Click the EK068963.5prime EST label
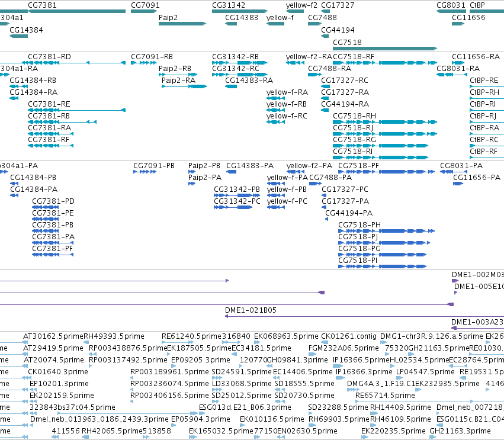 (x=286, y=336)
